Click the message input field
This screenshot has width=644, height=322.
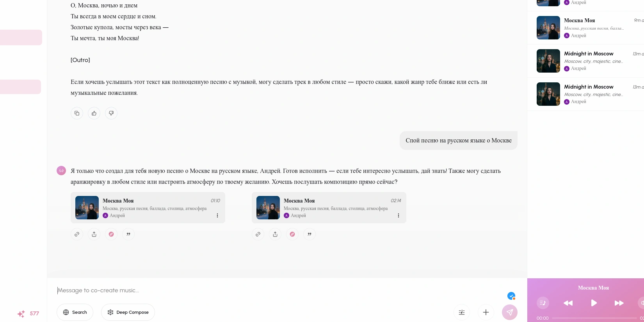(273, 290)
